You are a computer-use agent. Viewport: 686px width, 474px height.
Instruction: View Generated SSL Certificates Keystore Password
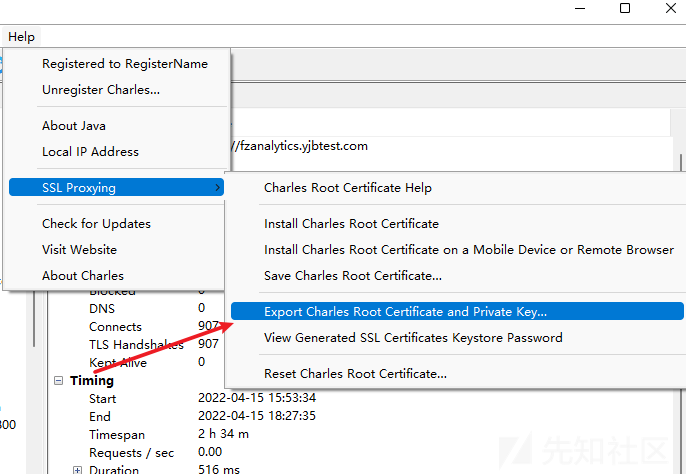pos(413,338)
